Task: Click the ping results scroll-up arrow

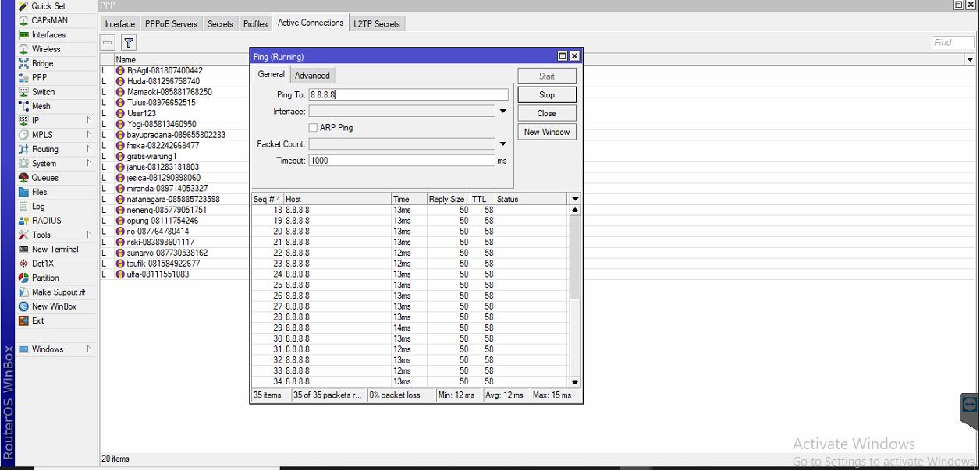Action: click(x=575, y=211)
